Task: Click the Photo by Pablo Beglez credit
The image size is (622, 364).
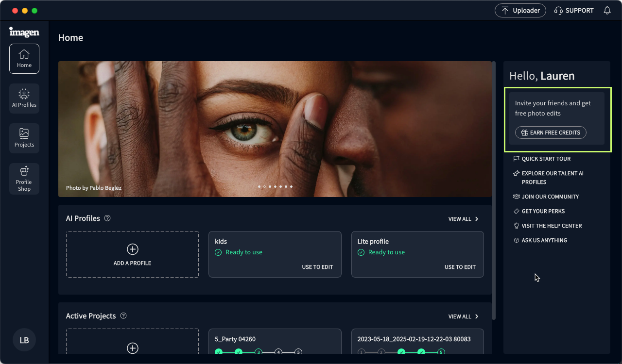Action: click(94, 188)
